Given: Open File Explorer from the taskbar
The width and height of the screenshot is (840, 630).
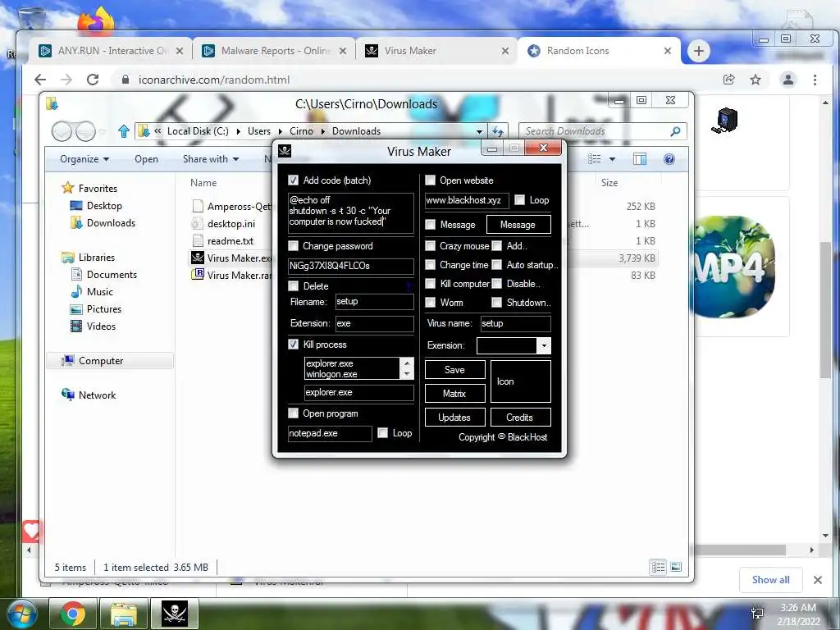Looking at the screenshot, I should tap(124, 614).
